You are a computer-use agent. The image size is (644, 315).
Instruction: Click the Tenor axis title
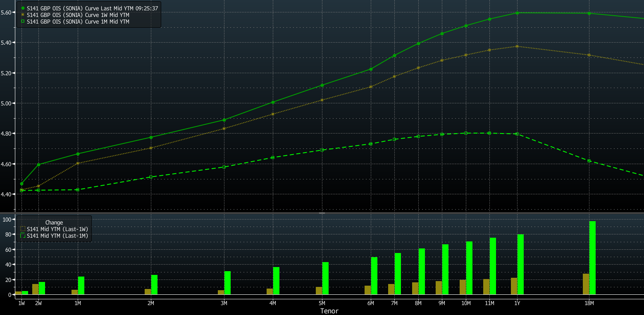coord(329,311)
